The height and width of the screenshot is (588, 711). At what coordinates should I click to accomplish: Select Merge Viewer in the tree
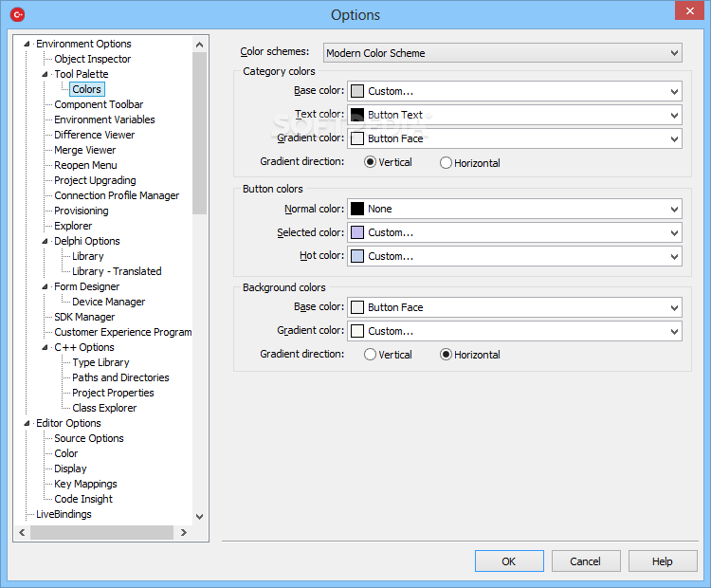click(84, 150)
